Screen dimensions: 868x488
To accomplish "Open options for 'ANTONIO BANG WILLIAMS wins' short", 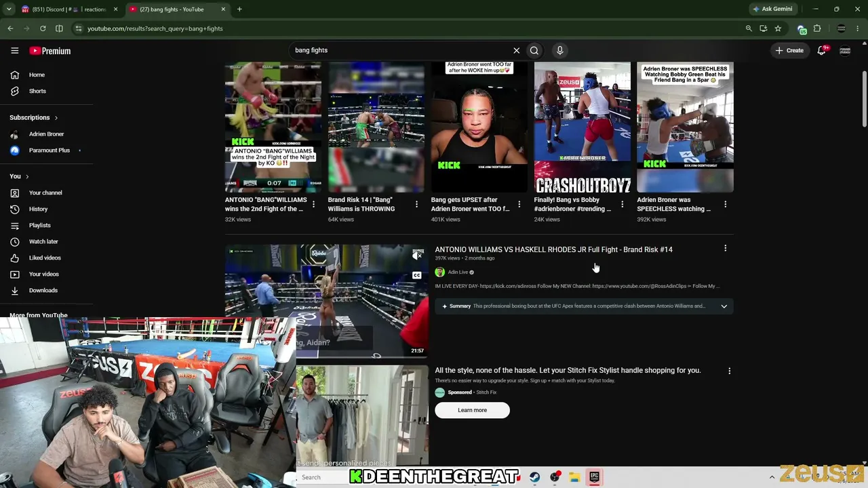I will (x=313, y=204).
